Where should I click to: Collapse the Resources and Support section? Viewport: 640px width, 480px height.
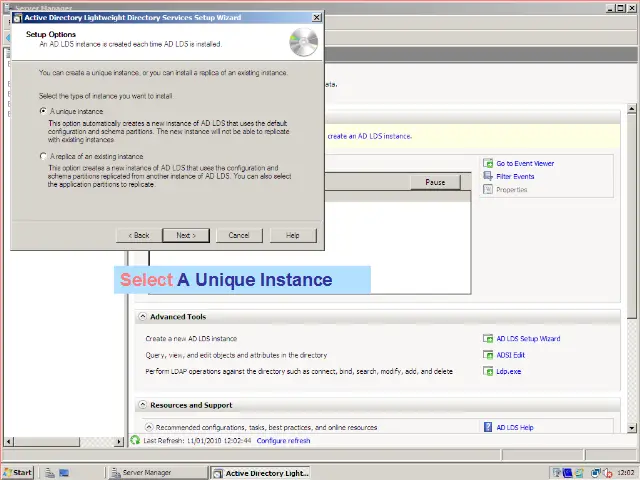(x=142, y=405)
